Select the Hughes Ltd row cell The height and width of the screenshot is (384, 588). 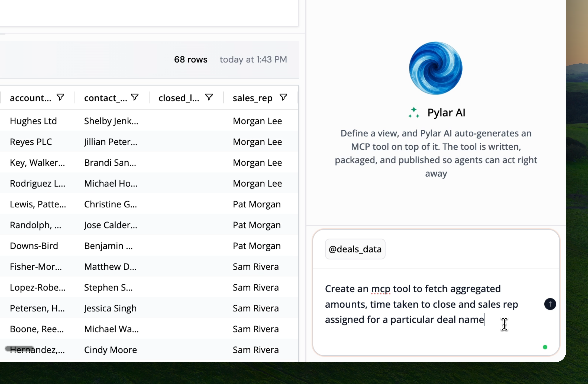33,121
